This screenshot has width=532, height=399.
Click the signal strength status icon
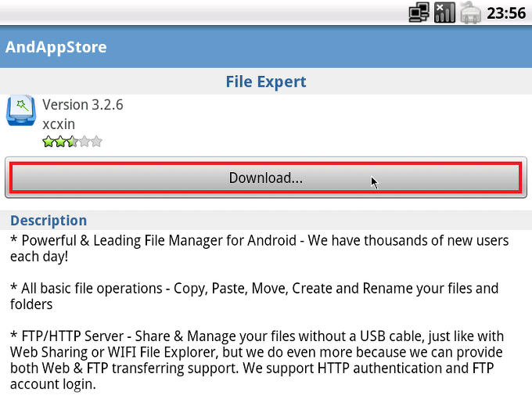point(444,13)
